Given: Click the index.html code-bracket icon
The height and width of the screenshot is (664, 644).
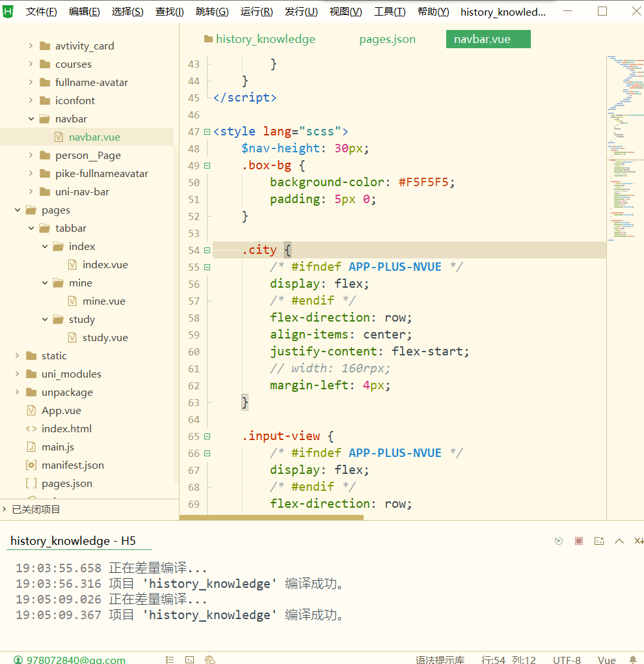Looking at the screenshot, I should [31, 428].
